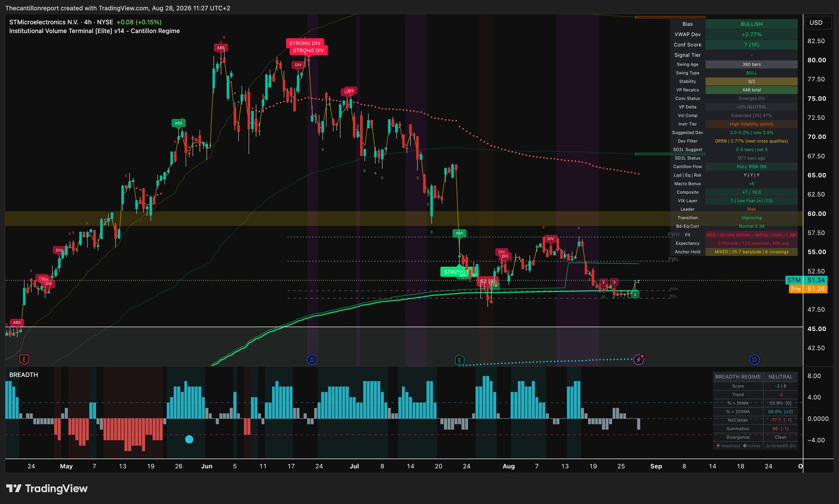Click the upper red STRONG DIV label
This screenshot has height=504, width=839.
pos(305,43)
